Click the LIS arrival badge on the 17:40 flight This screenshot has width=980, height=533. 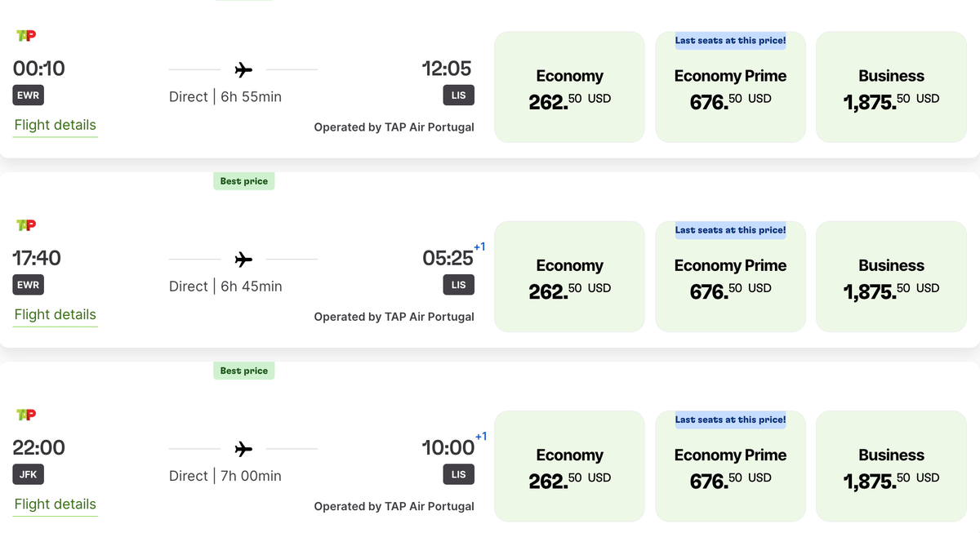(x=458, y=284)
